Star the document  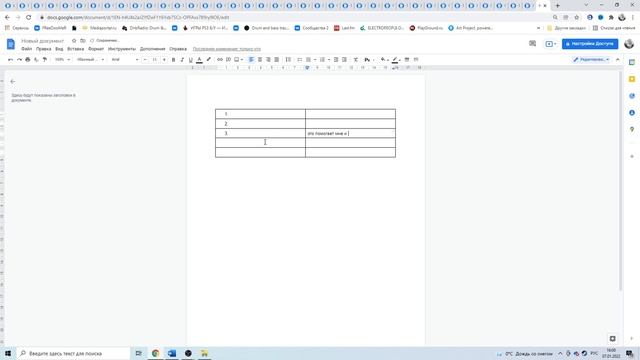74,41
